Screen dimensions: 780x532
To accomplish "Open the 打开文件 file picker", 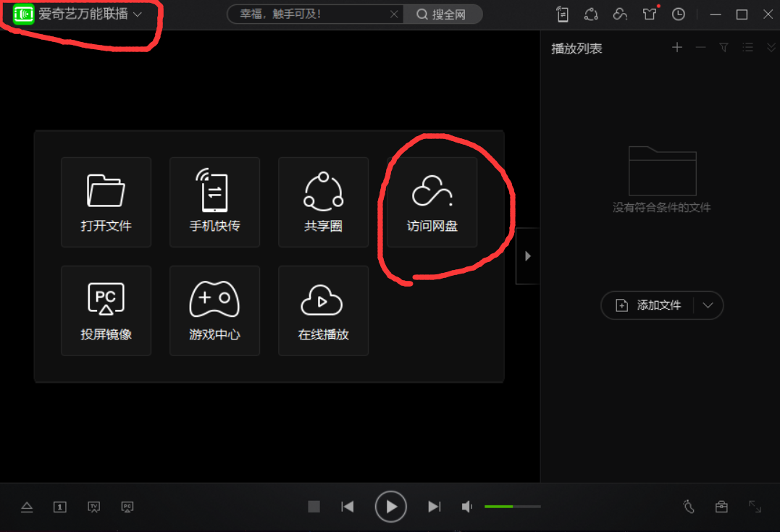I will click(x=106, y=202).
